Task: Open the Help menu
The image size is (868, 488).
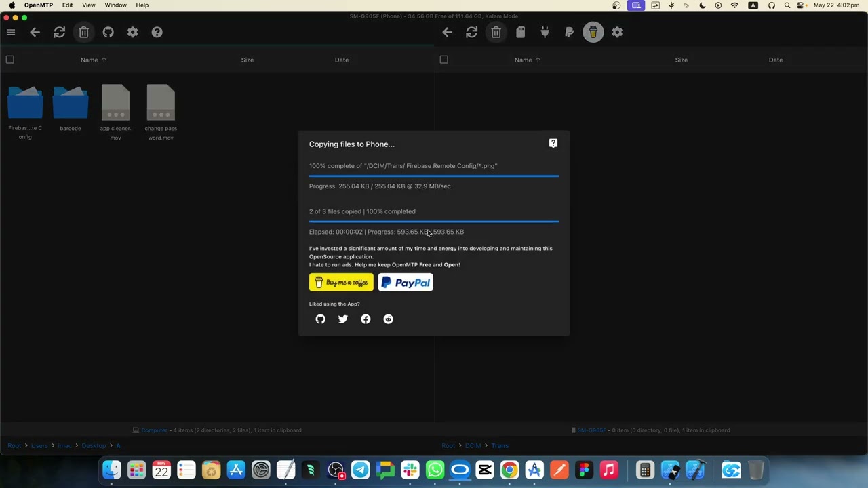Action: [x=142, y=5]
